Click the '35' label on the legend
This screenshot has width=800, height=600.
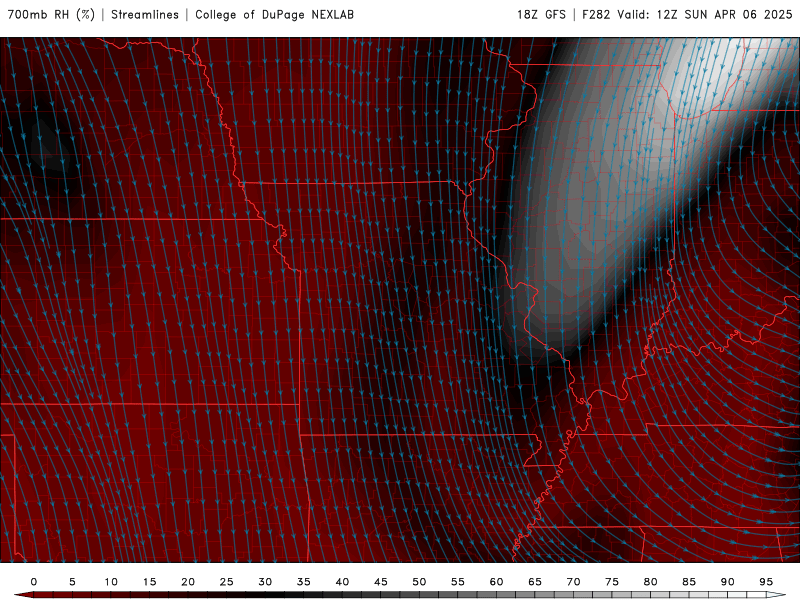pos(304,582)
